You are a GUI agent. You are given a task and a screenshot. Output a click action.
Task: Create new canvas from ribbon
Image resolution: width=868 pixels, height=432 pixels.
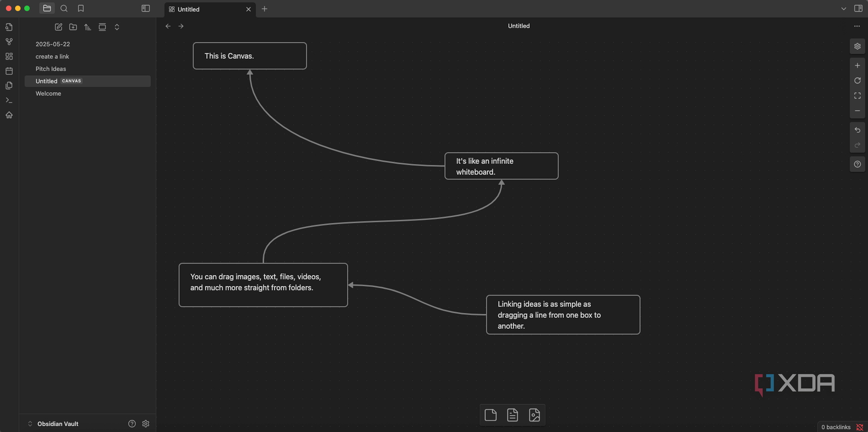pos(9,56)
